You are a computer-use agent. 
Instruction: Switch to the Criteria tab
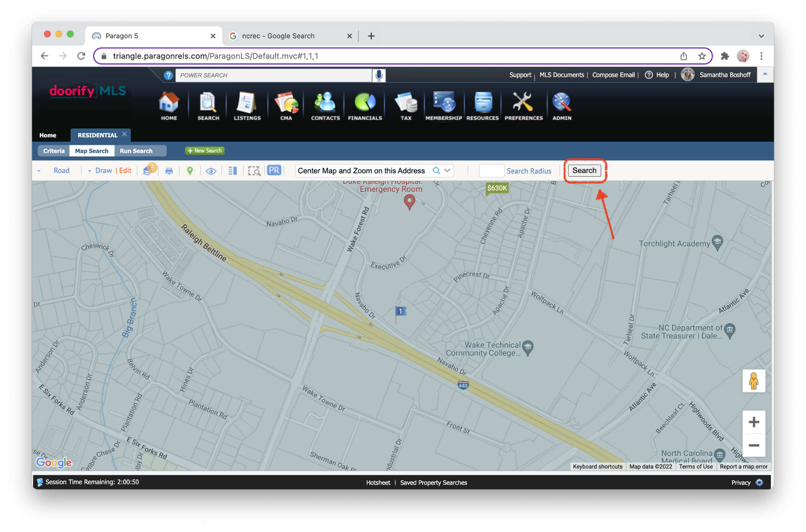click(54, 151)
